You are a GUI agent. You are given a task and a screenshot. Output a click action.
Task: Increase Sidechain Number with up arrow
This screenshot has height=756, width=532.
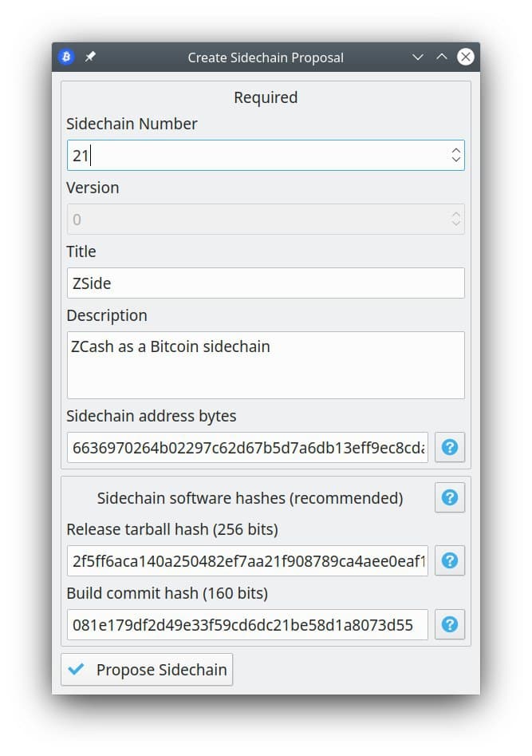tap(456, 150)
